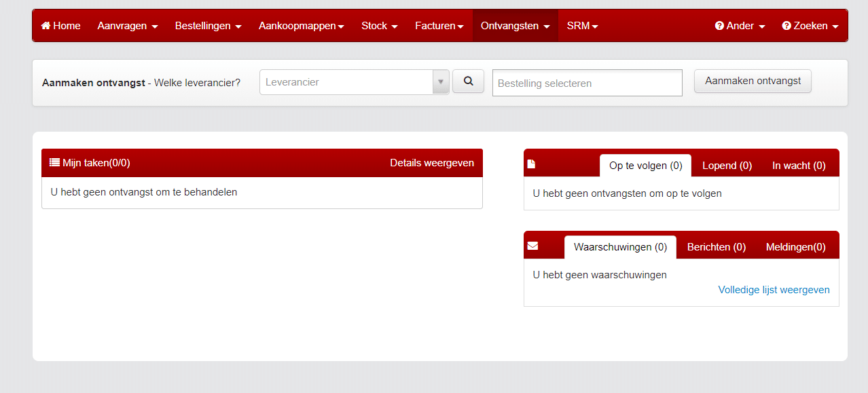The width and height of the screenshot is (868, 393).
Task: Click 'U hebt geen ontvangsten om op te volgen'
Action: tap(627, 193)
